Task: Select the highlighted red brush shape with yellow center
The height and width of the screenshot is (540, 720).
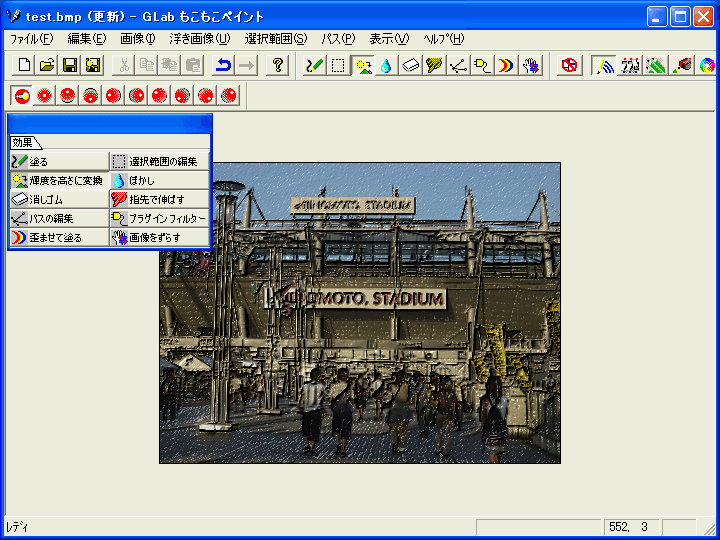Action: 22,96
